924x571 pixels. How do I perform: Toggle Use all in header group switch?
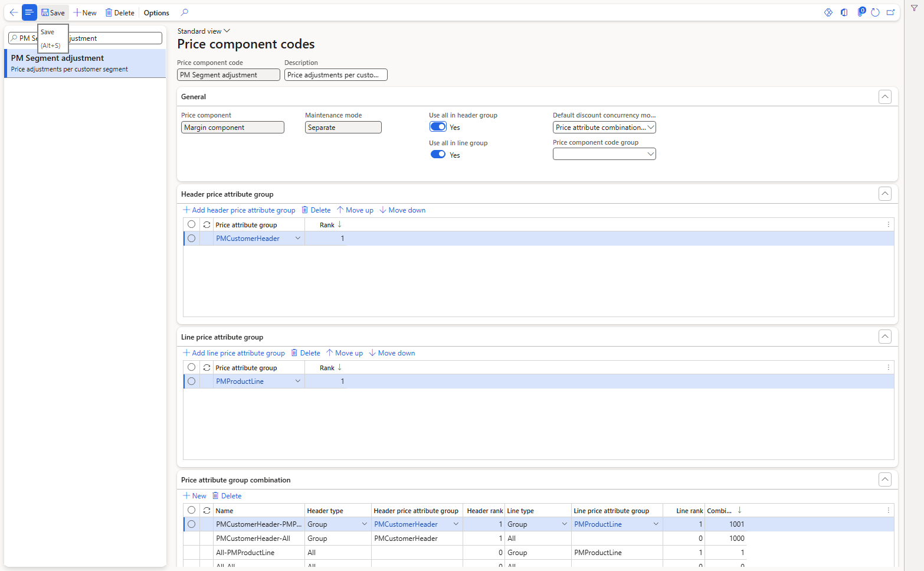click(438, 127)
